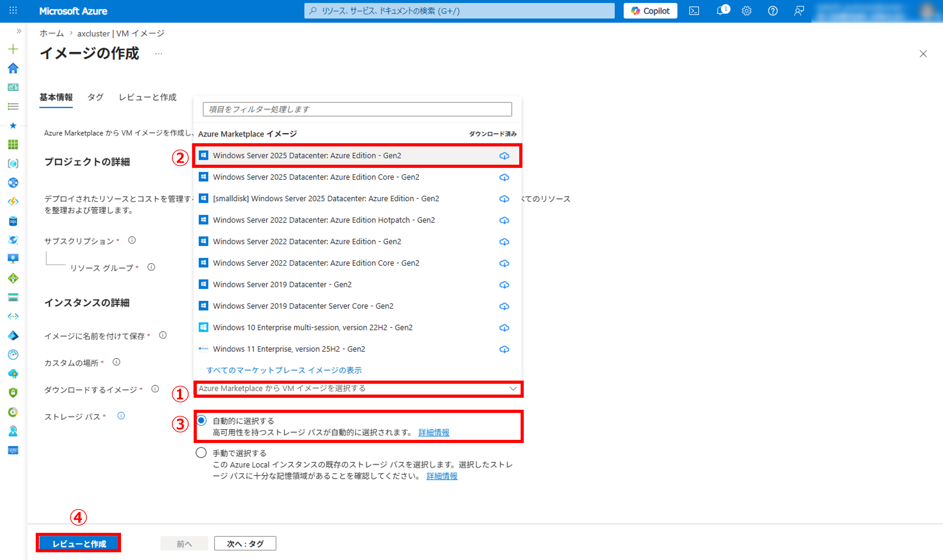The height and width of the screenshot is (560, 943).
Task: Click cloud icon for Windows Server 2022 Hotpatch row
Action: [x=504, y=220]
